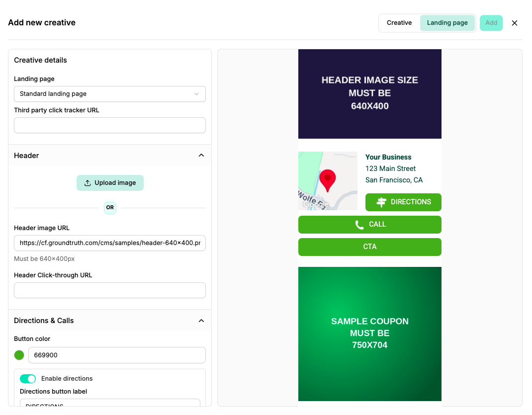Collapse the Directions & Calls section

click(x=201, y=321)
